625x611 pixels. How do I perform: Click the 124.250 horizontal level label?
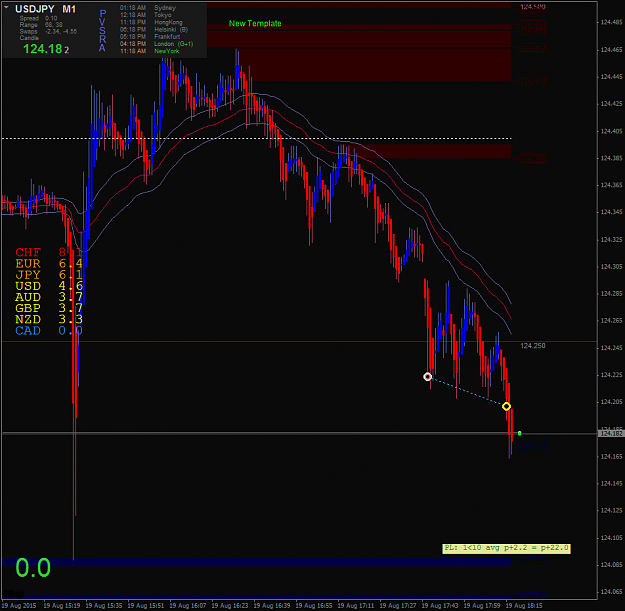pyautogui.click(x=533, y=346)
